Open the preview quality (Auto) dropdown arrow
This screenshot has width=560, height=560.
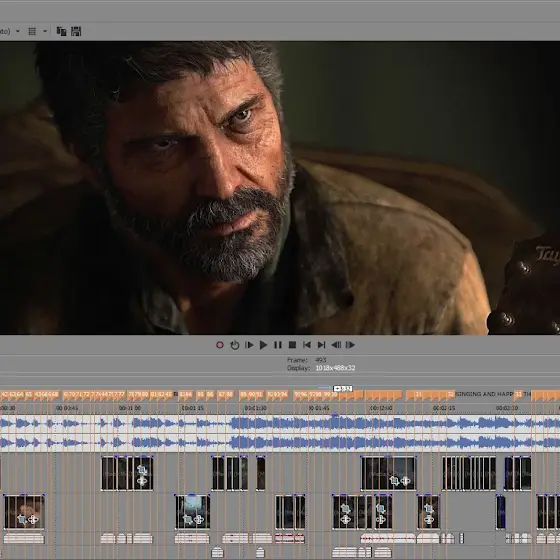coord(18,31)
